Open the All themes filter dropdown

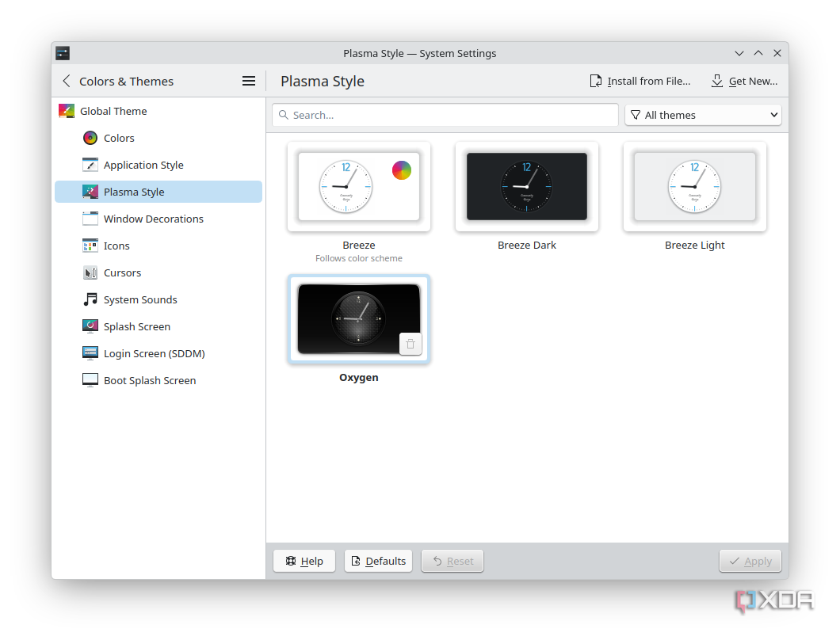click(x=703, y=115)
